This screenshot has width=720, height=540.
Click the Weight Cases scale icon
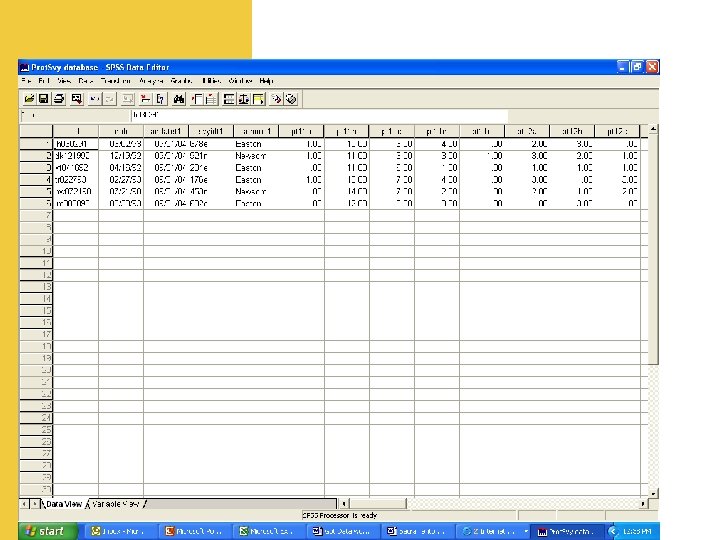244,99
